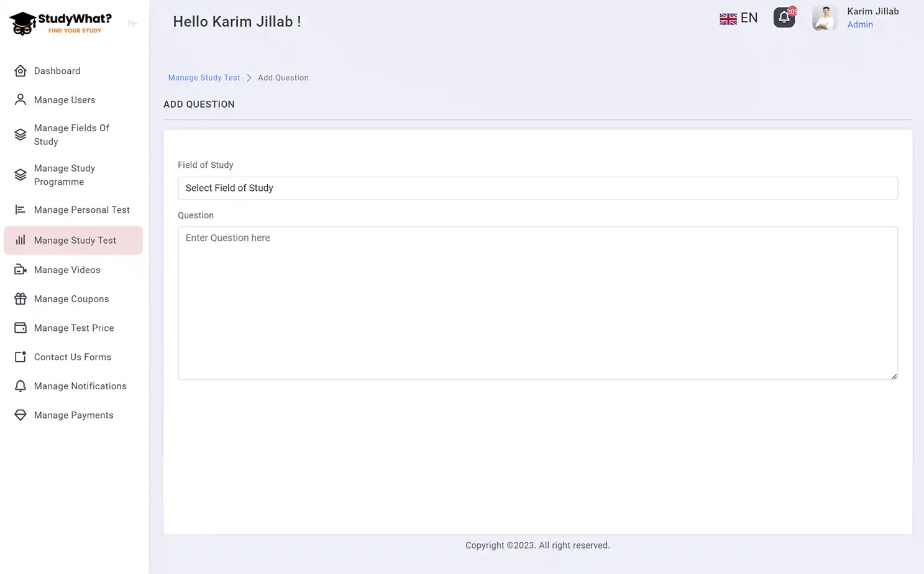The width and height of the screenshot is (924, 574).
Task: Go back via the Manage Study Test breadcrumb
Action: tap(204, 77)
